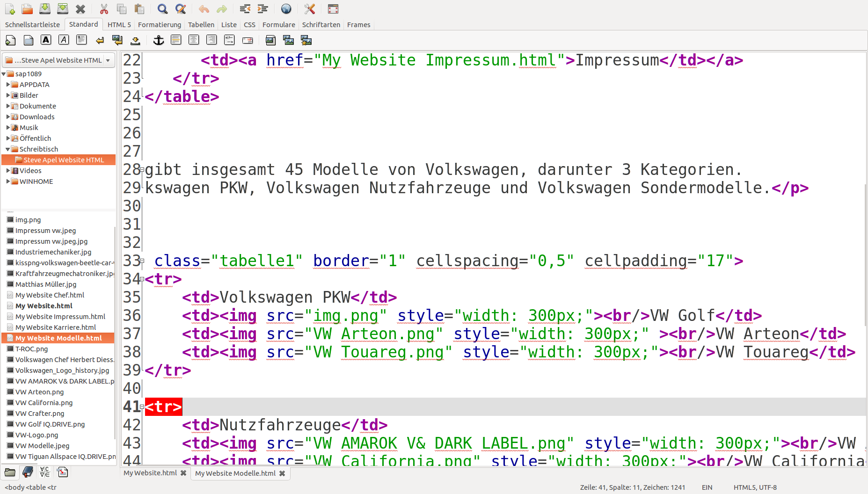Expand the Bilder folder

8,95
